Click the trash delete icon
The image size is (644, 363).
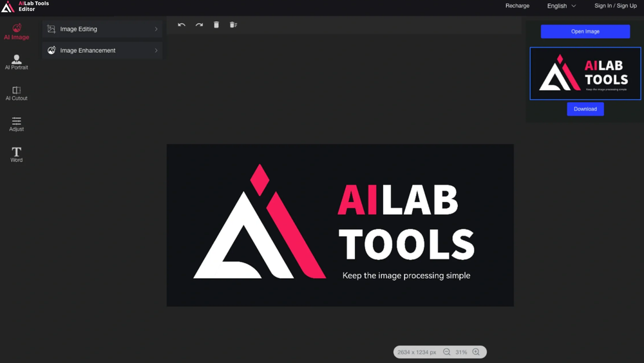click(x=216, y=25)
